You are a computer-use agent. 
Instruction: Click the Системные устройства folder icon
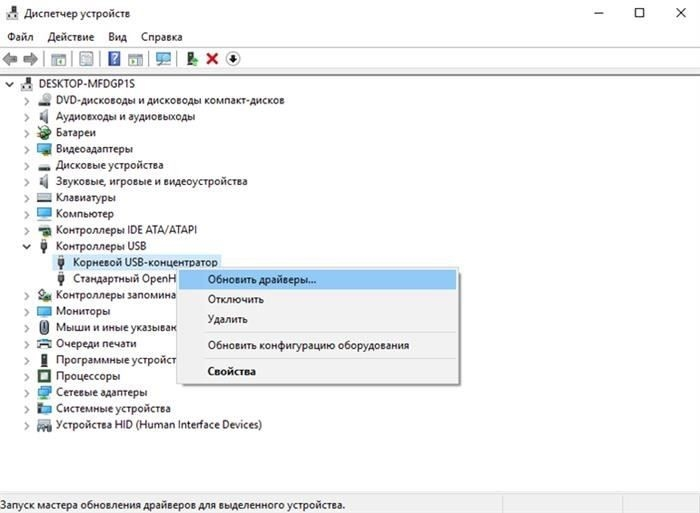(x=44, y=409)
